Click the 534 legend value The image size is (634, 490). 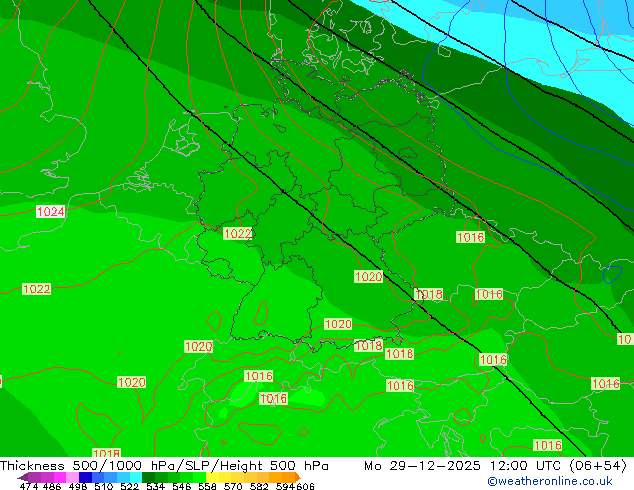pyautogui.click(x=155, y=486)
